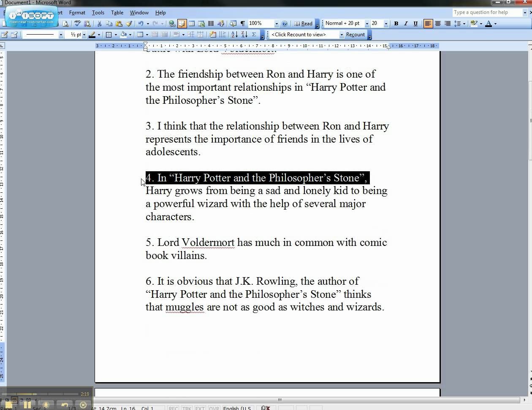This screenshot has height=410, width=532.
Task: Open the Help menu
Action: (160, 13)
